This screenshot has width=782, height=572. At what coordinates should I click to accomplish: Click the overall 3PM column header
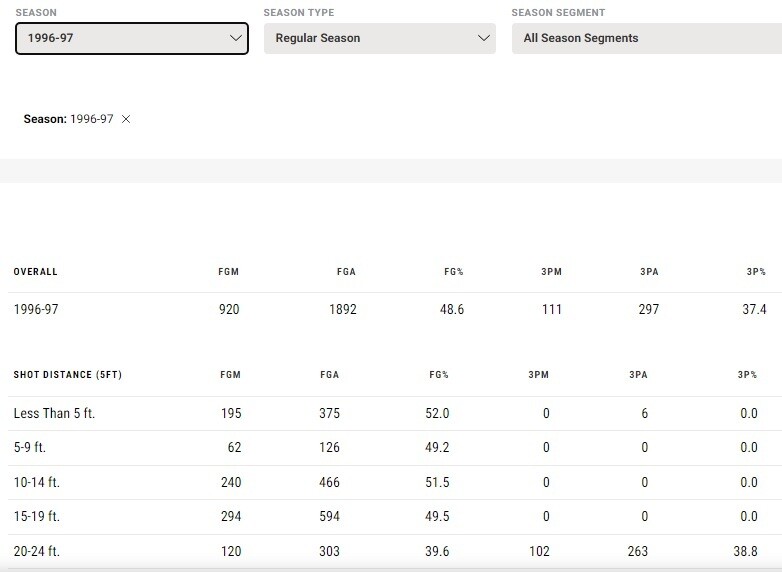click(x=551, y=272)
